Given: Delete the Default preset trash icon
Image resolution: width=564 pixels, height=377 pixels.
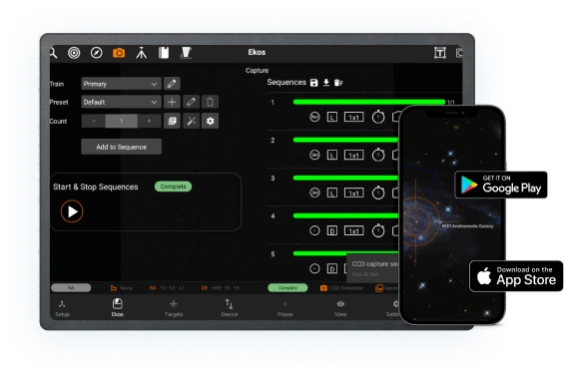Looking at the screenshot, I should 210,102.
